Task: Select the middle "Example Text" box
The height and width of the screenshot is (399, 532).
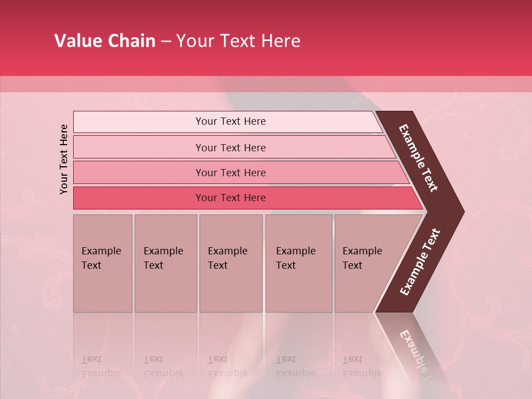Action: coord(231,263)
